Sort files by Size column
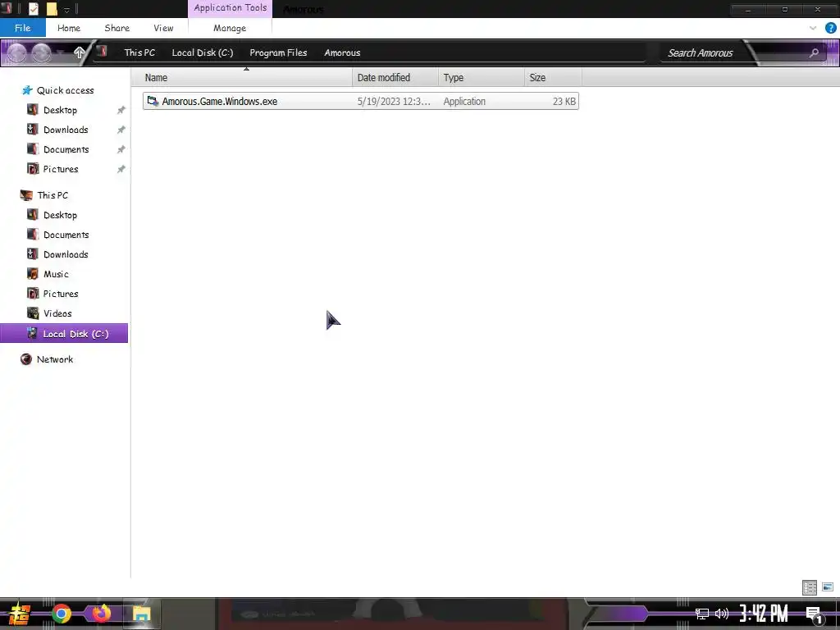 tap(553, 78)
